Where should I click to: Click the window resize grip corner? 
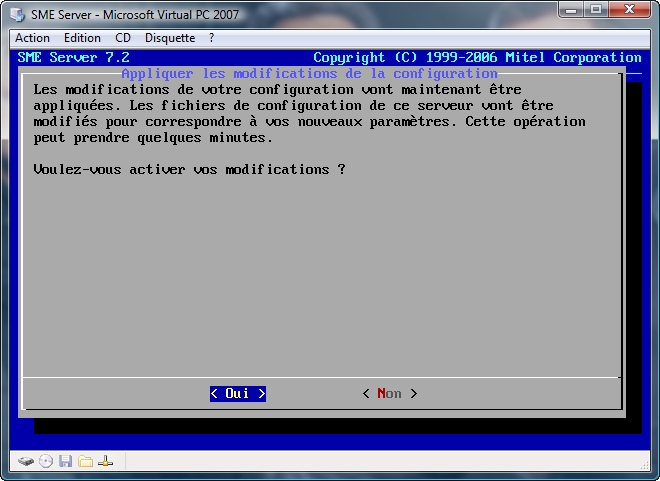coord(645,465)
